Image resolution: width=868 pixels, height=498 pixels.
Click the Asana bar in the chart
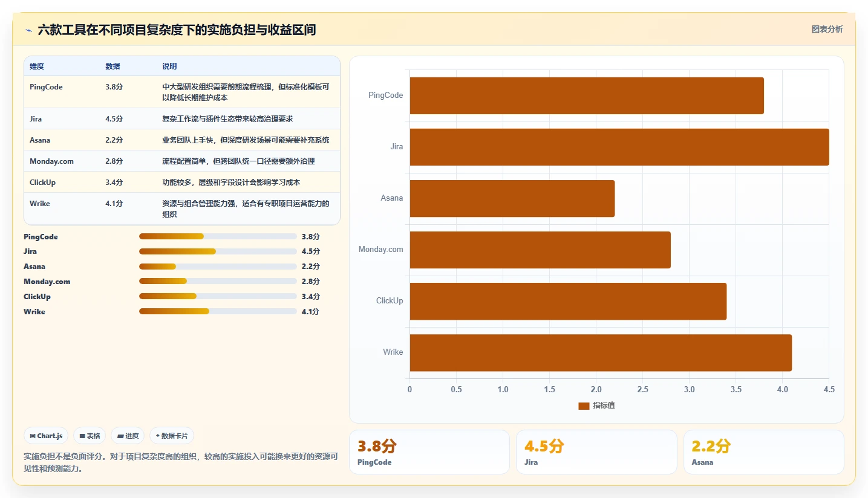click(512, 198)
